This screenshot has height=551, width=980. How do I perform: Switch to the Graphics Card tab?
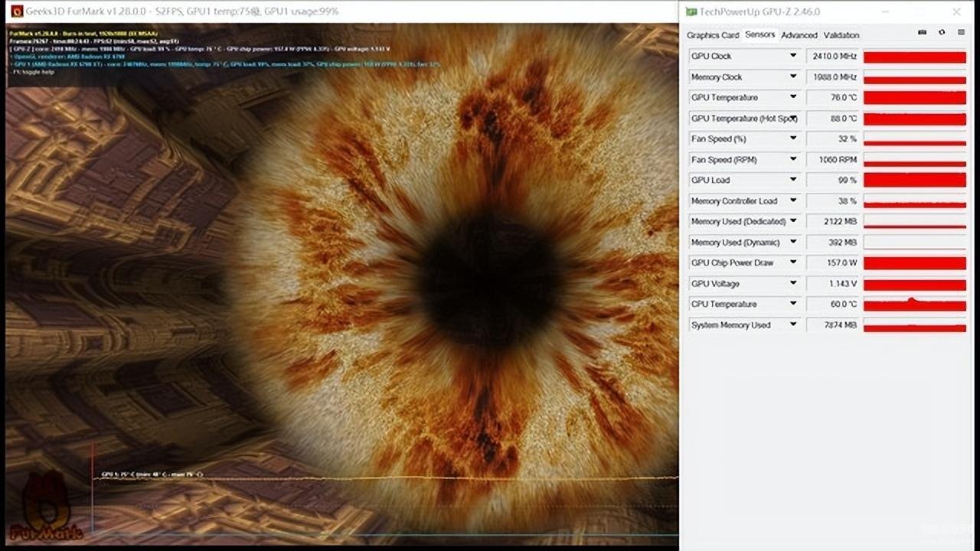pos(713,35)
